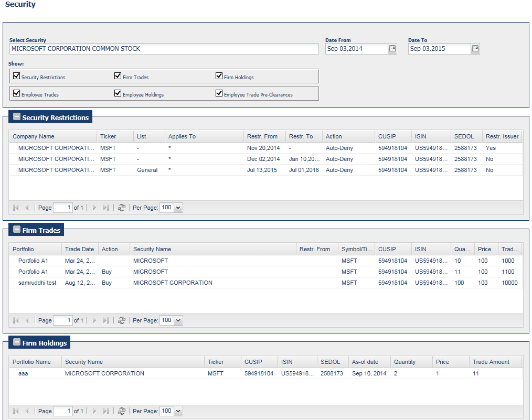Image resolution: width=532 pixels, height=420 pixels.
Task: Go to last page in Security Restrictions
Action: 105,208
